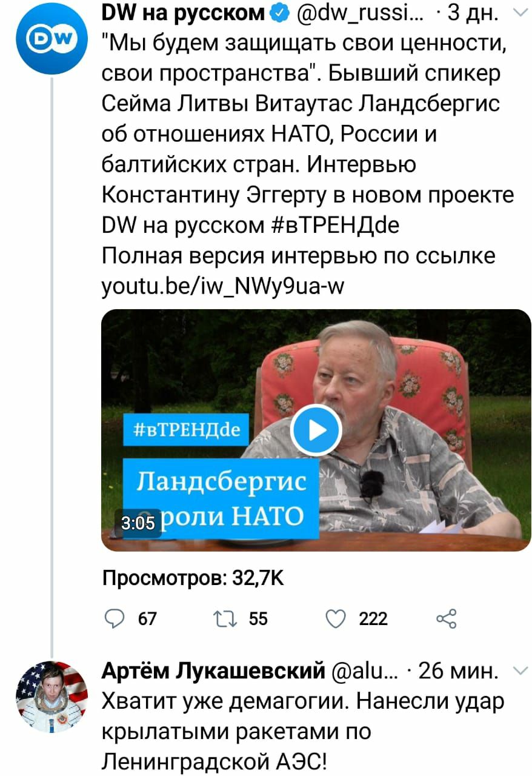The width and height of the screenshot is (532, 776).
Task: Click the 3:05 video duration badge
Action: coord(138,524)
